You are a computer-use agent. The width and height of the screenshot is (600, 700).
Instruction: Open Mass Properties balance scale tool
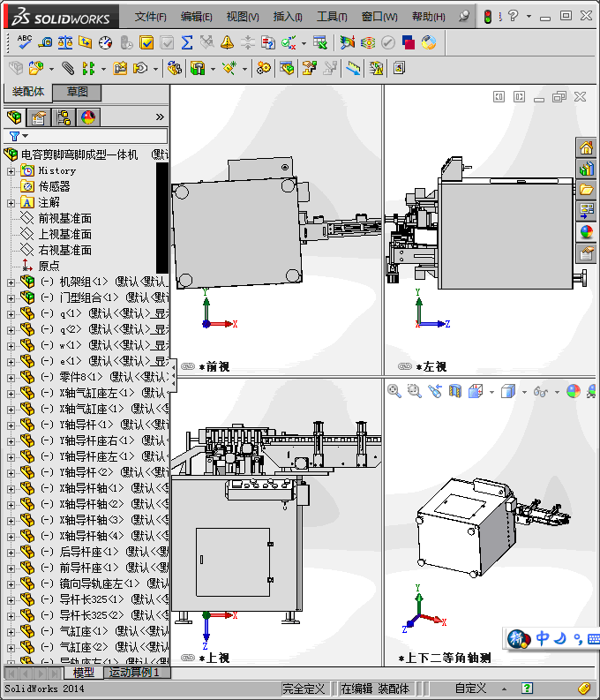pyautogui.click(x=65, y=42)
